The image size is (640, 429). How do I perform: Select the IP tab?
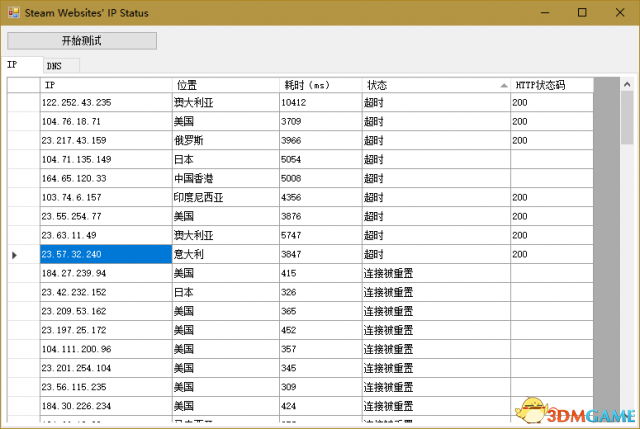[22, 65]
